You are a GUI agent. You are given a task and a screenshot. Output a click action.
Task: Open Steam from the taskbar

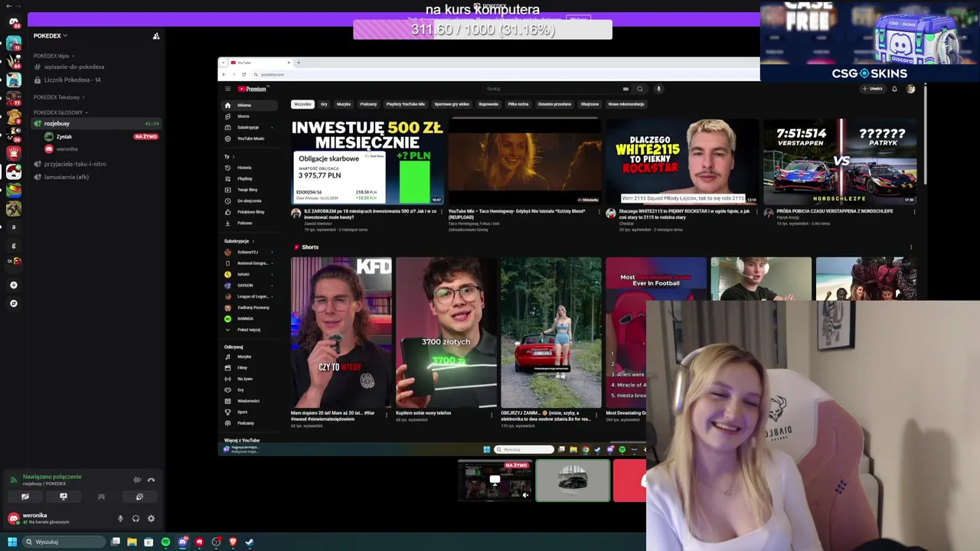[x=249, y=542]
